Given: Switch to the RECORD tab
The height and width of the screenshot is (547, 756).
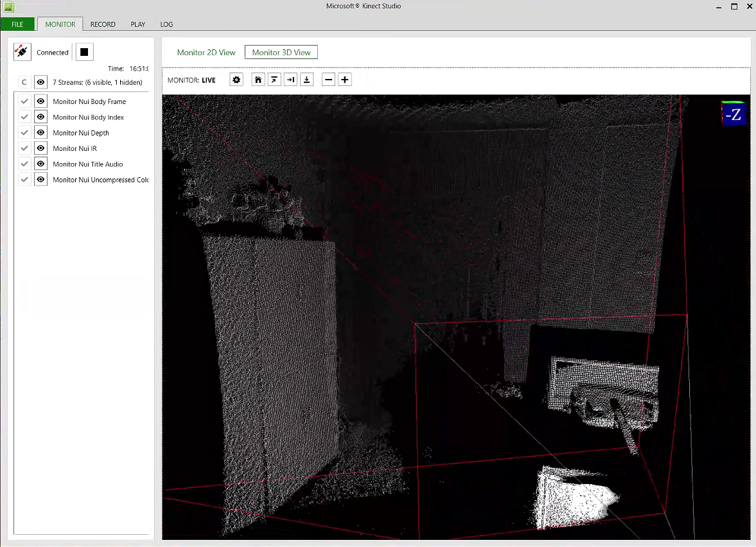Looking at the screenshot, I should pyautogui.click(x=103, y=24).
